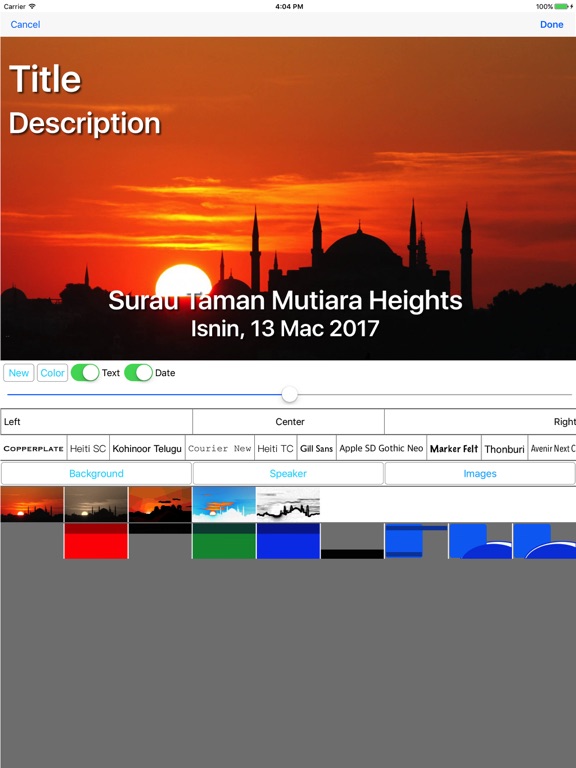
Task: Tap the Title text on poster
Action: (45, 79)
